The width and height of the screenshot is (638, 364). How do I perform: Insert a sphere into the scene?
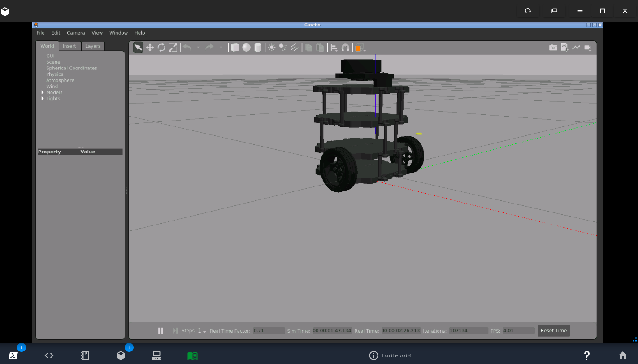246,47
